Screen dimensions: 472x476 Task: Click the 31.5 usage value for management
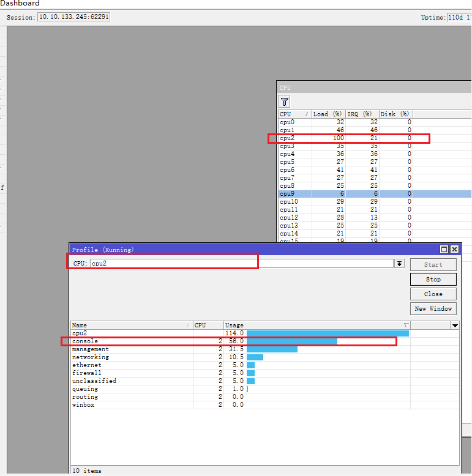coord(236,349)
